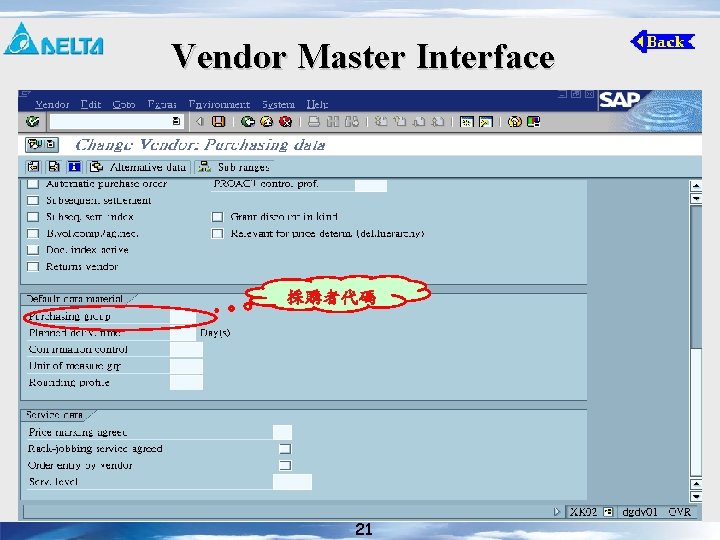Click the blue Back arrow on slide
The image size is (720, 540).
[663, 42]
